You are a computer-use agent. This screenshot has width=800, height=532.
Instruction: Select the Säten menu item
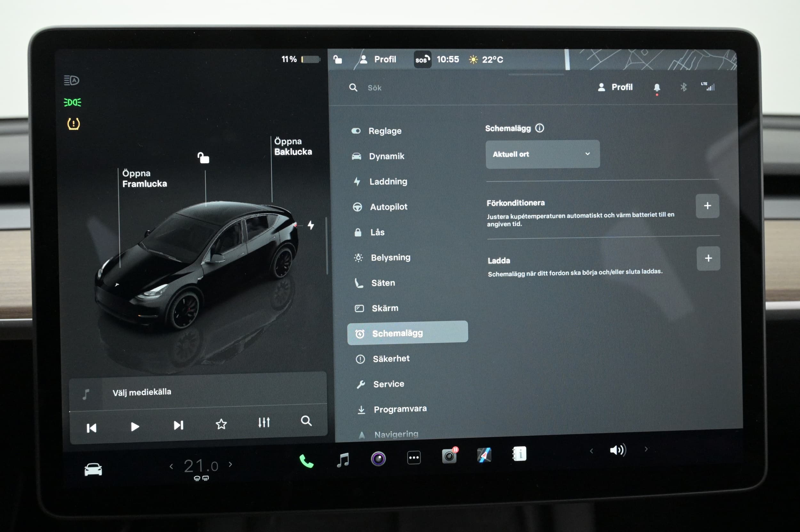pos(375,283)
